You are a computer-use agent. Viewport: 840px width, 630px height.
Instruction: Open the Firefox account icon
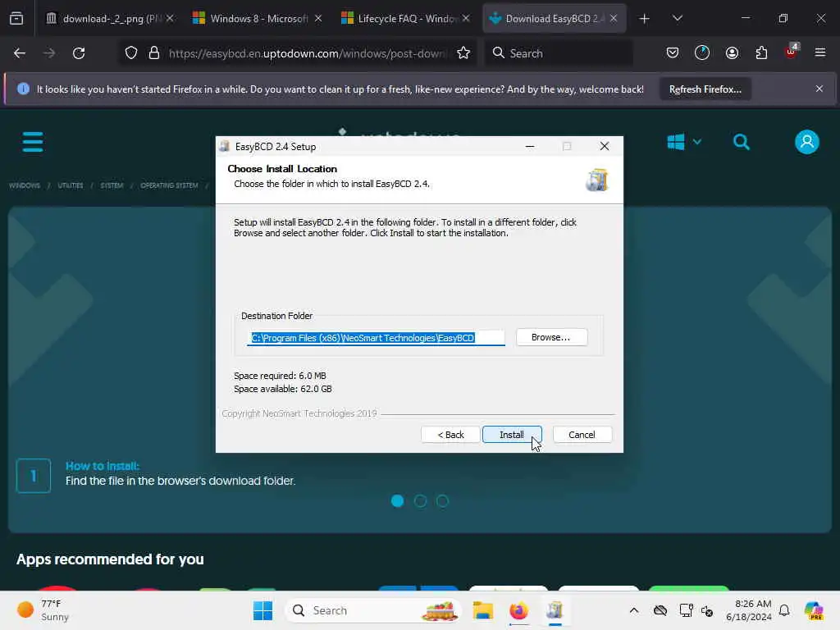pos(732,53)
